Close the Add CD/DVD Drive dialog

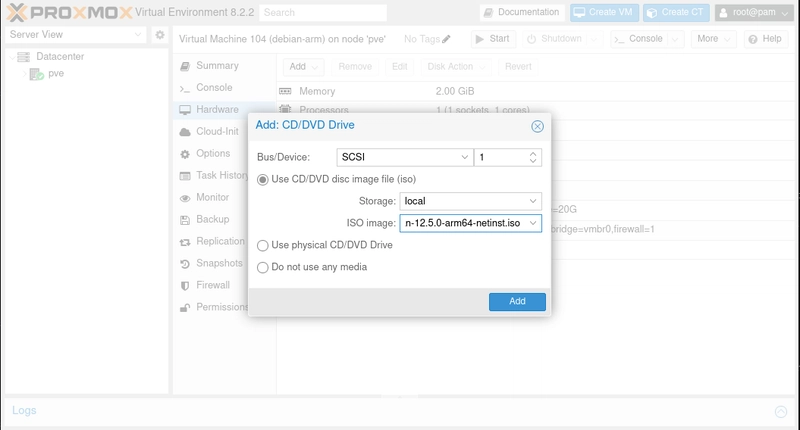537,126
